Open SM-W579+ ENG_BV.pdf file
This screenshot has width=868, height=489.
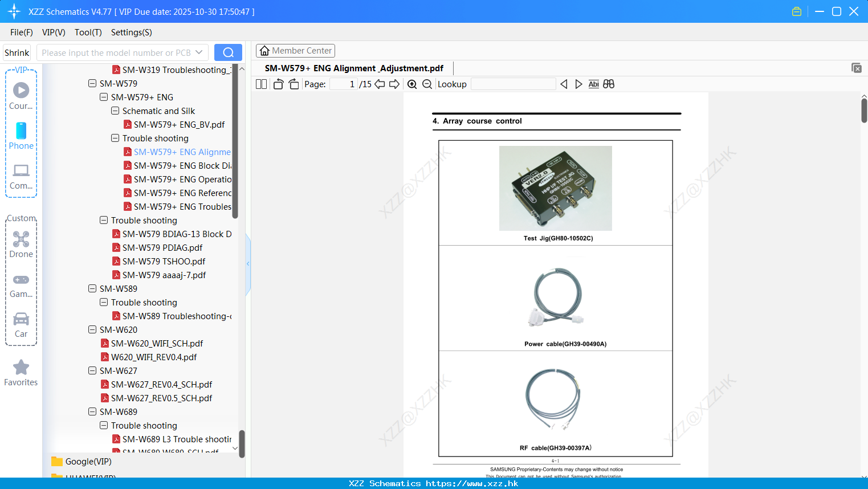point(179,124)
